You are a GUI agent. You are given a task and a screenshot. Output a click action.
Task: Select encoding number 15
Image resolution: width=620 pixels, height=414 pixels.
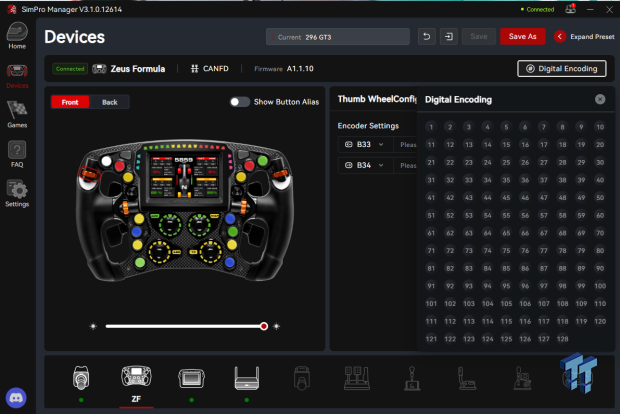pos(506,145)
